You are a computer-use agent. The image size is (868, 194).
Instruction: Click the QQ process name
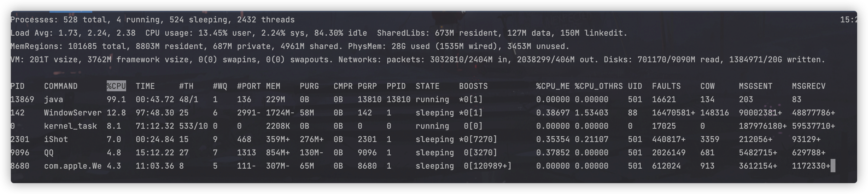point(49,153)
